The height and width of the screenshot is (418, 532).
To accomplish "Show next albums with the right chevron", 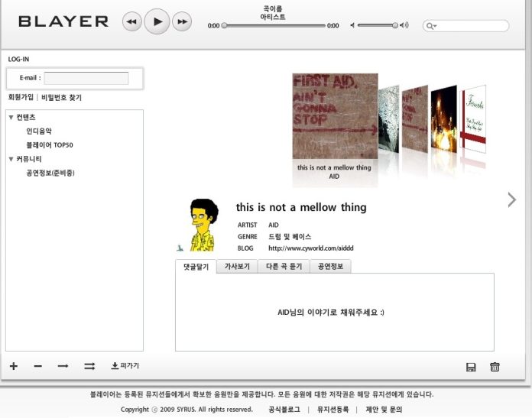I will pos(511,199).
